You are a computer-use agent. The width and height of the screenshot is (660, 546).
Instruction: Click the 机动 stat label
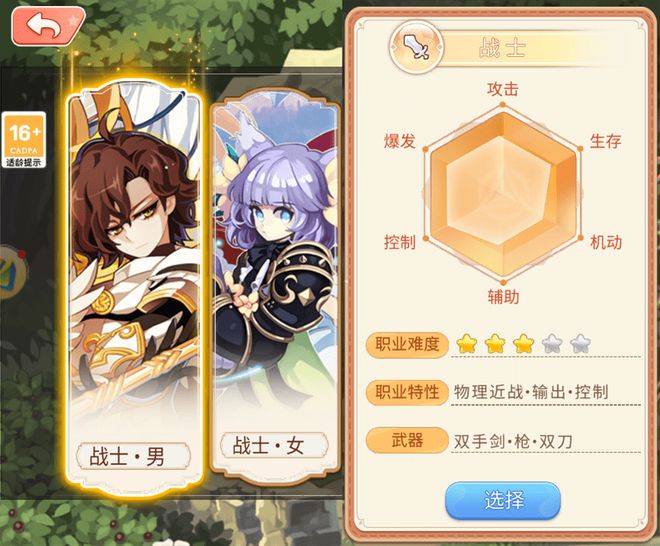[606, 242]
